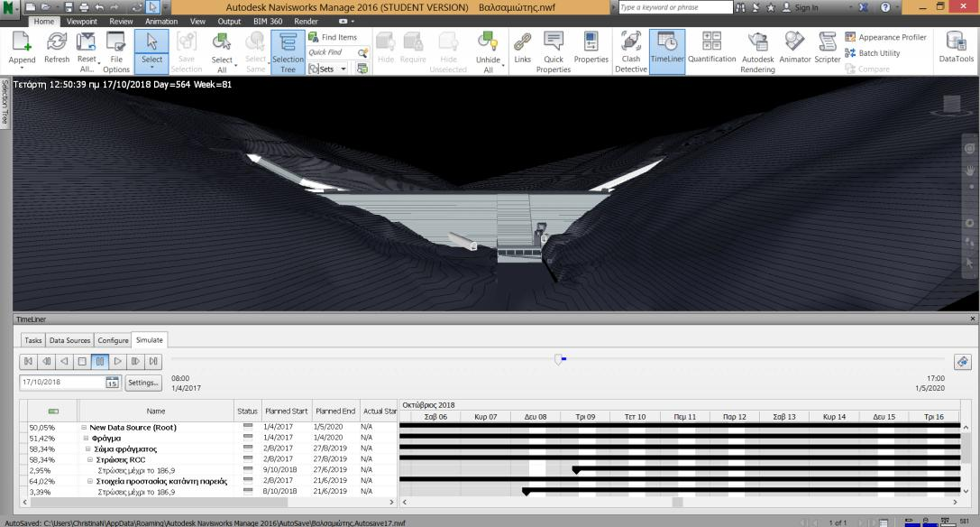
Task: Click the Select All icon
Action: point(221,42)
